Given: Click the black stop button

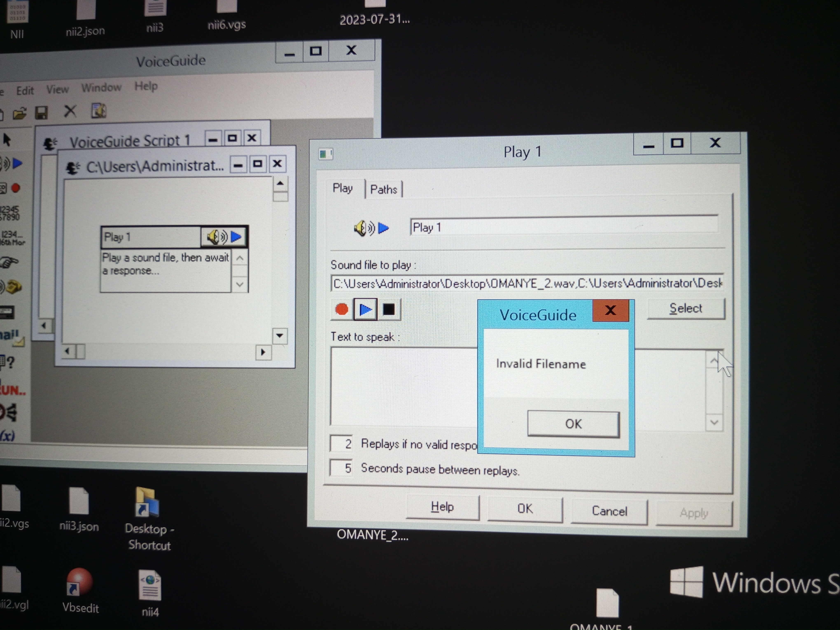Looking at the screenshot, I should pos(389,309).
